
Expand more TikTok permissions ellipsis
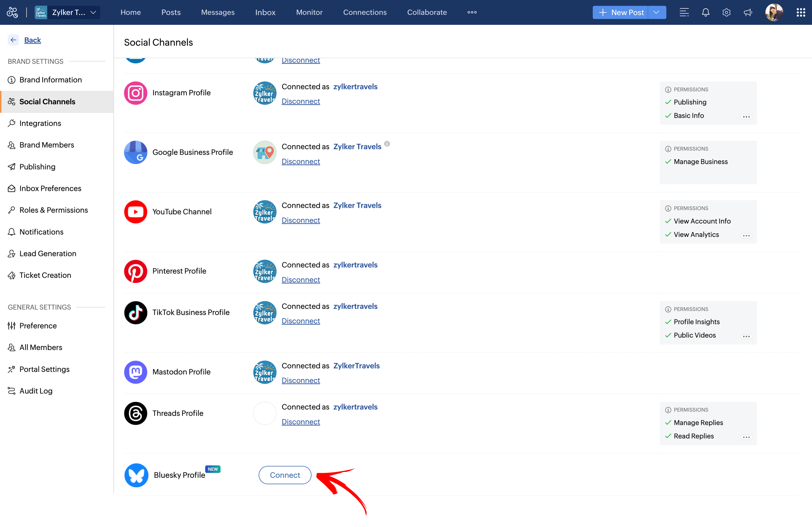(746, 336)
